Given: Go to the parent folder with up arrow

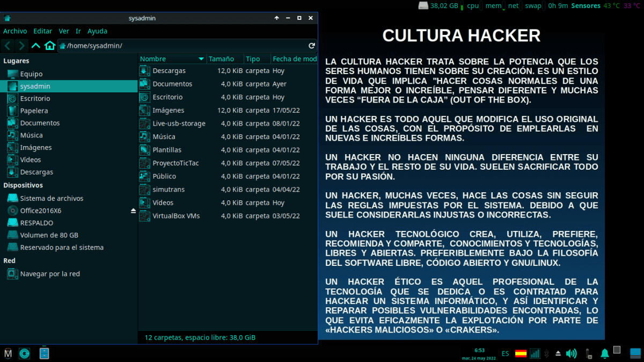Looking at the screenshot, I should (36, 46).
